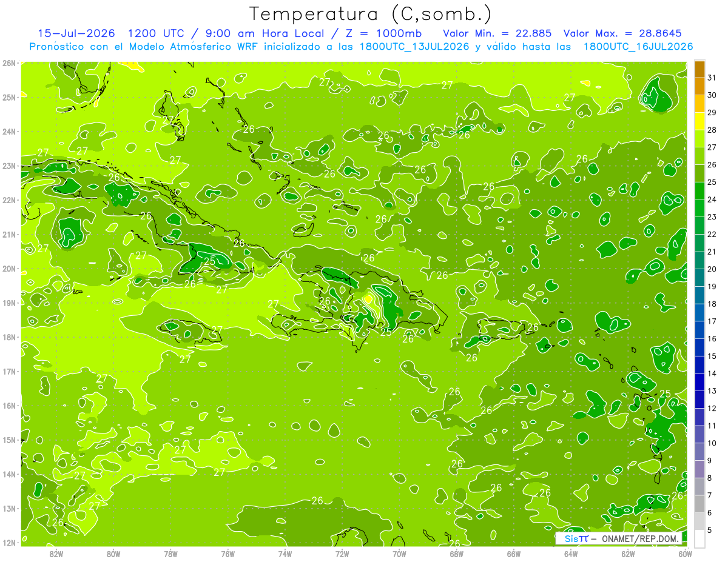
Task: Click the 23N latitude axis label
Action: pos(9,166)
